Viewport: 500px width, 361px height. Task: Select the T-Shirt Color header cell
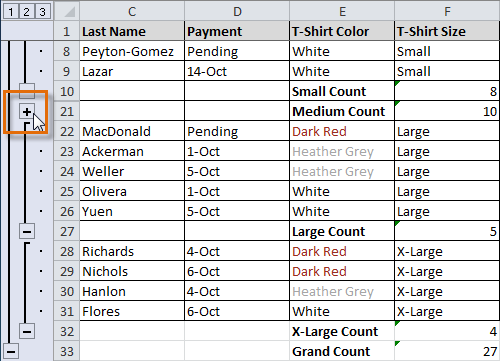342,31
